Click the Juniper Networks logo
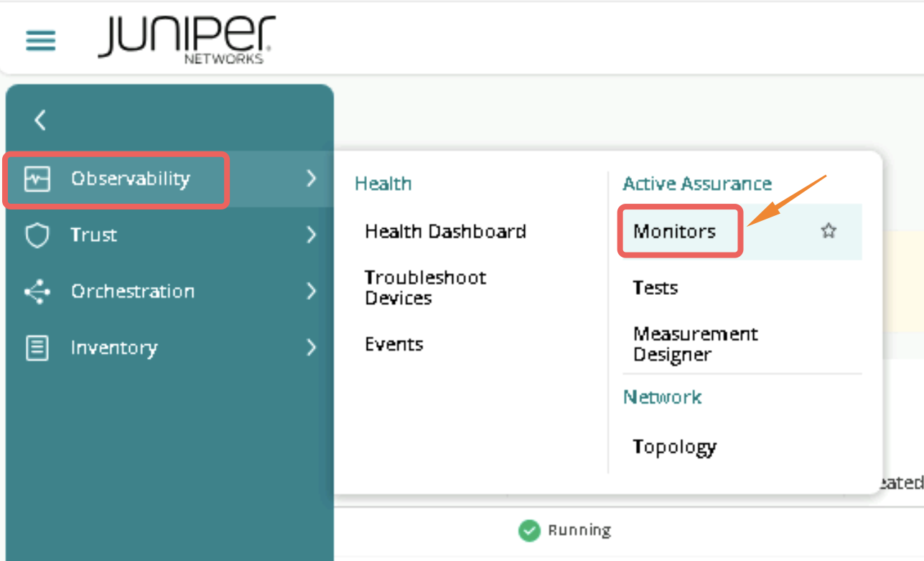Image resolution: width=924 pixels, height=561 pixels. (x=187, y=39)
